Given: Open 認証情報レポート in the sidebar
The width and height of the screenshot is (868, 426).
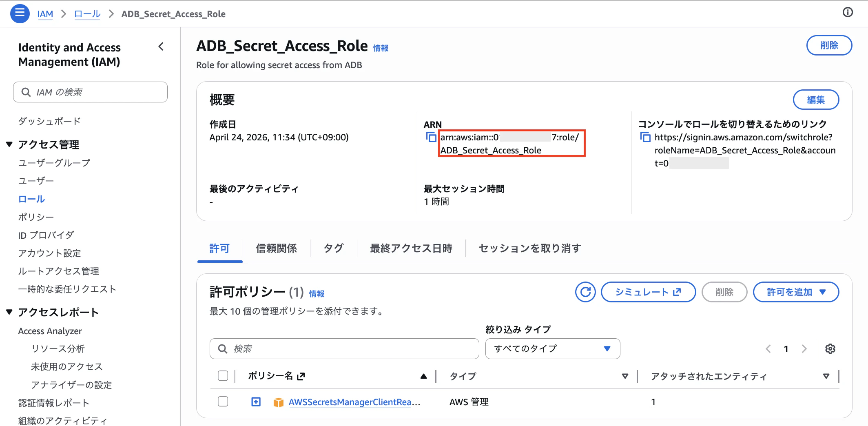Looking at the screenshot, I should point(53,403).
